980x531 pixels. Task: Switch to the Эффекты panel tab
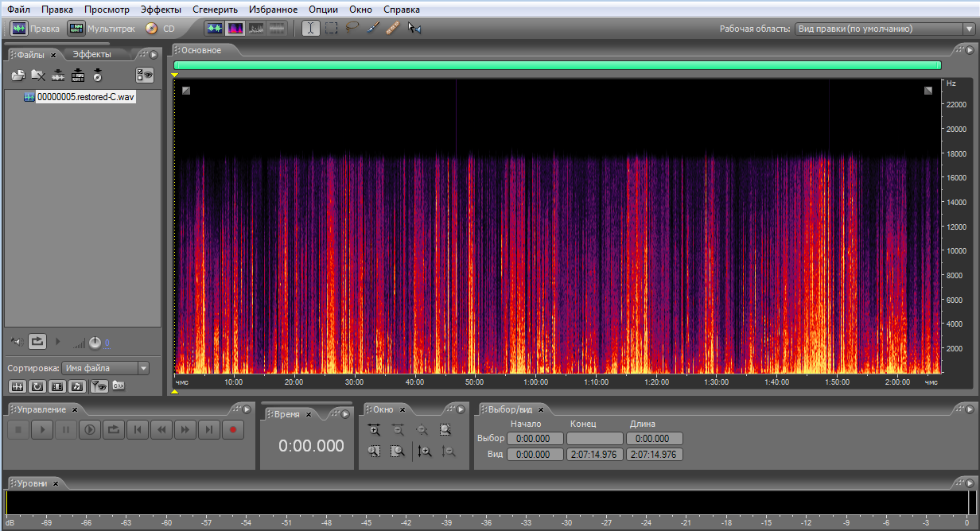[91, 55]
